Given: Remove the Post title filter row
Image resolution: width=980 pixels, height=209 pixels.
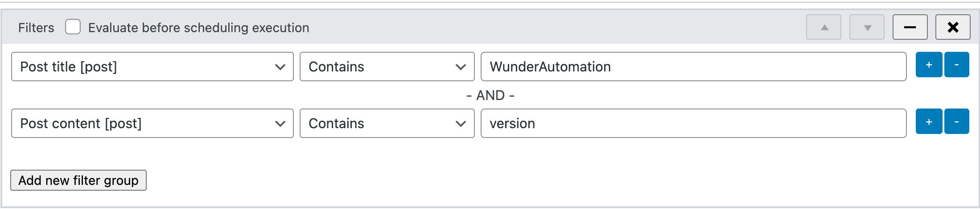Looking at the screenshot, I should [x=956, y=65].
